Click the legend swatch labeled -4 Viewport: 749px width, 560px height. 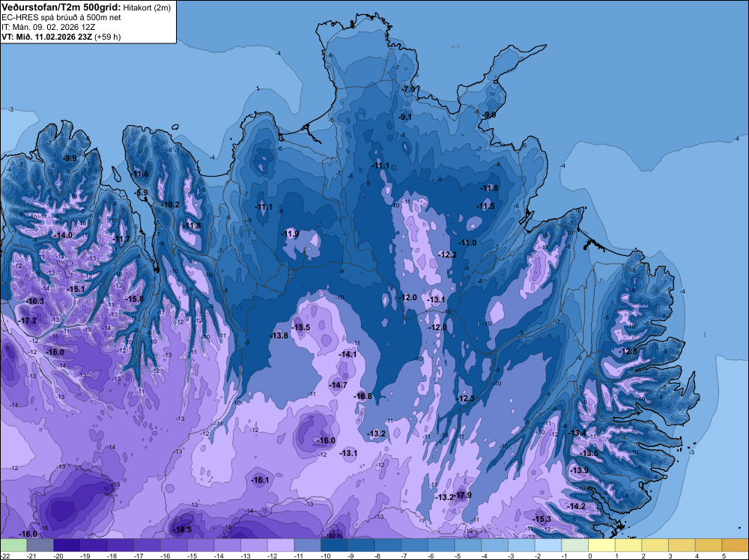(495, 545)
